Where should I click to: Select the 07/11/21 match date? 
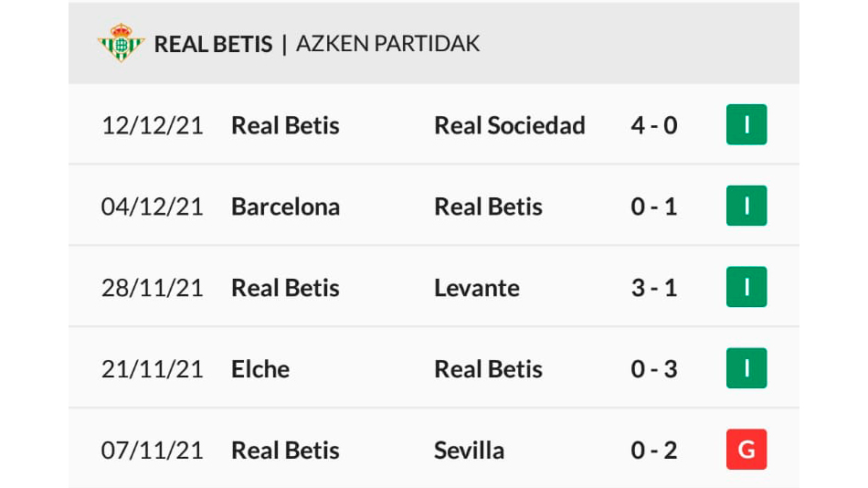pyautogui.click(x=153, y=451)
